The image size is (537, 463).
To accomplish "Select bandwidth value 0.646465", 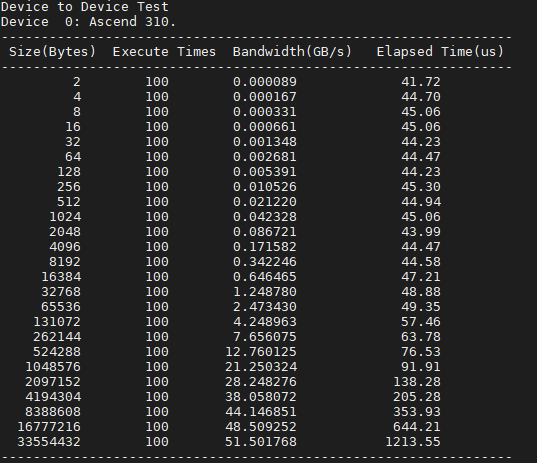I will click(265, 277).
